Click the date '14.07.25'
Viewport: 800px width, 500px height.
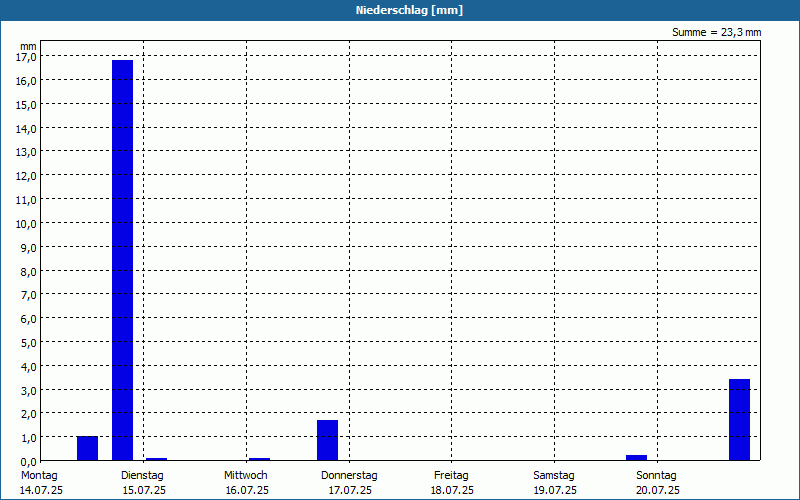(41, 490)
